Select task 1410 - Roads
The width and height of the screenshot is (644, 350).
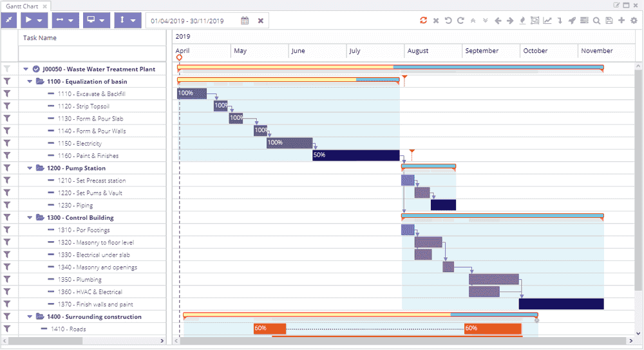69,329
